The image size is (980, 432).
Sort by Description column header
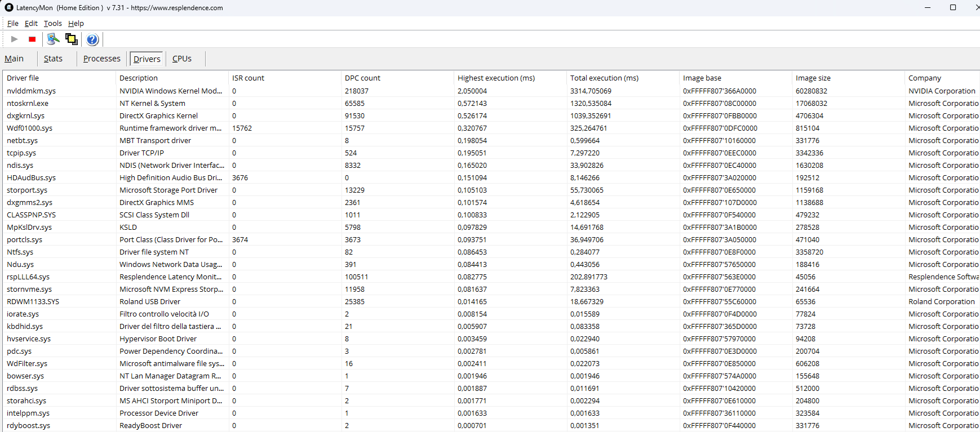[172, 78]
